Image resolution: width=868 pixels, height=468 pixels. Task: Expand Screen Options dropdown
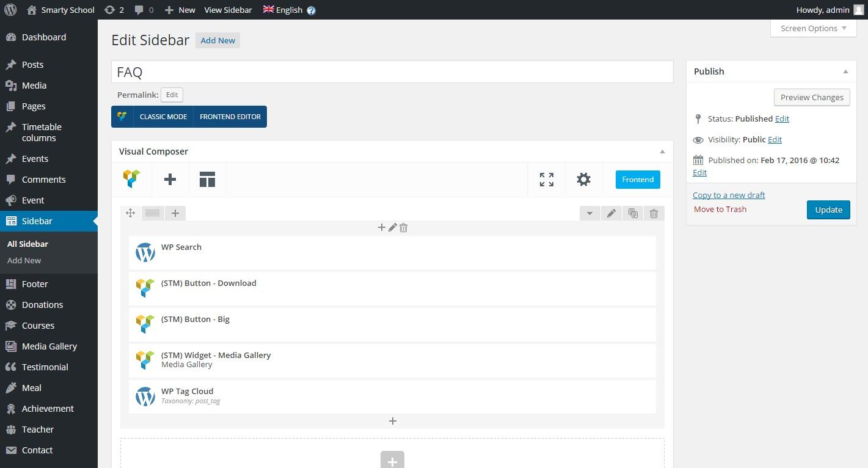point(813,28)
